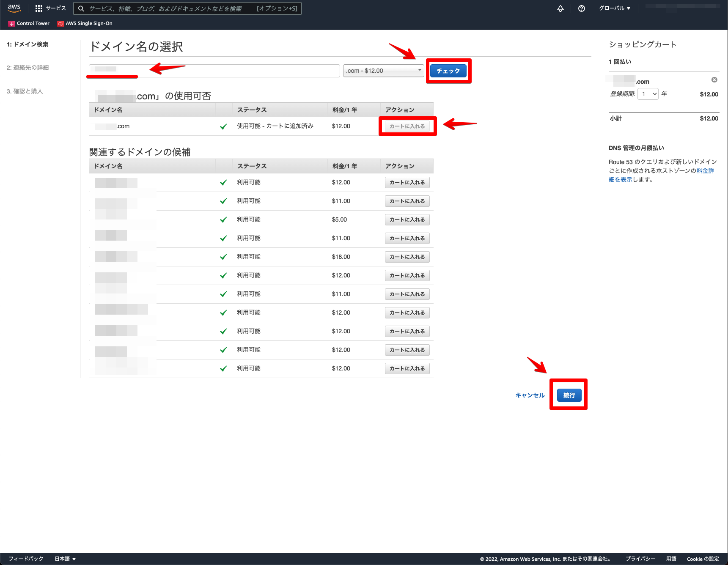Open the 用語 footer link

(x=671, y=559)
